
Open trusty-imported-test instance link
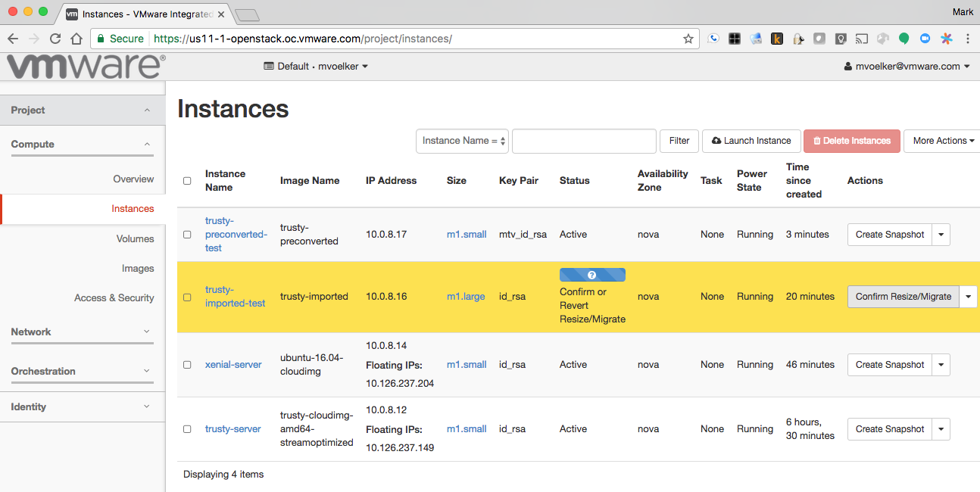click(236, 297)
